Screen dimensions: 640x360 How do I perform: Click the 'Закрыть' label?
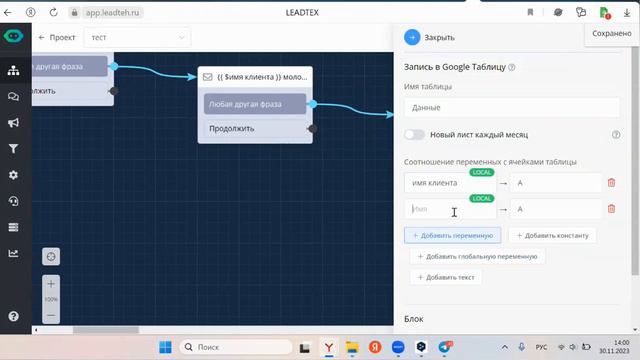440,38
